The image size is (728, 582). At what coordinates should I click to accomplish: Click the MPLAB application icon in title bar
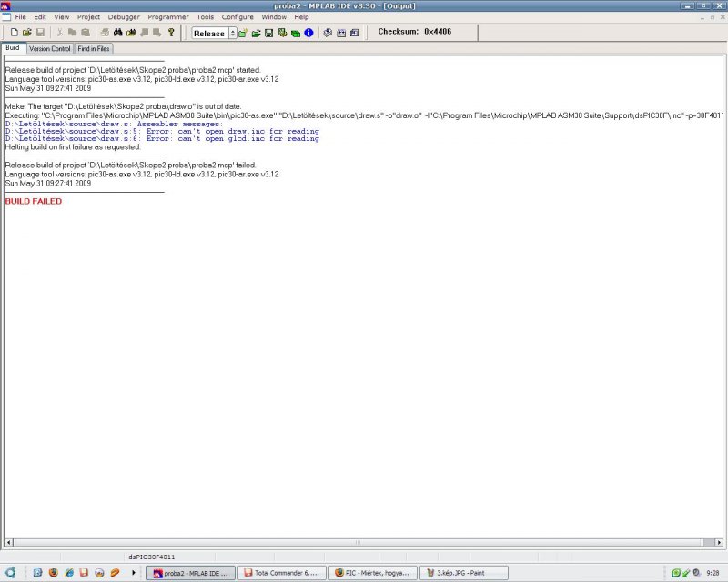click(x=5, y=6)
